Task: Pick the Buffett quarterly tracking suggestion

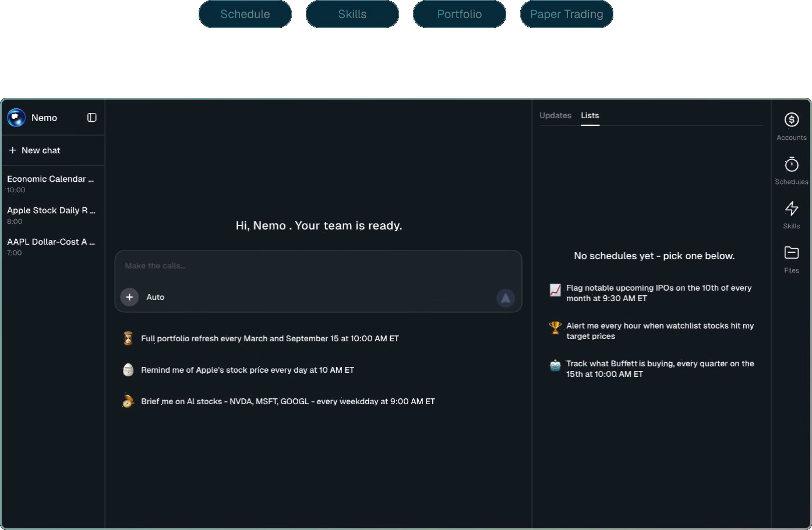Action: click(x=659, y=369)
